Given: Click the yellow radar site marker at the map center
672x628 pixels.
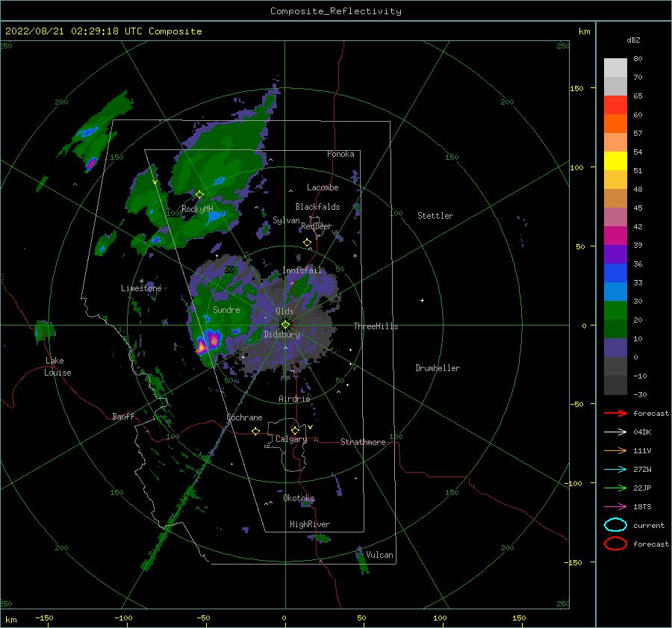Looking at the screenshot, I should [285, 325].
